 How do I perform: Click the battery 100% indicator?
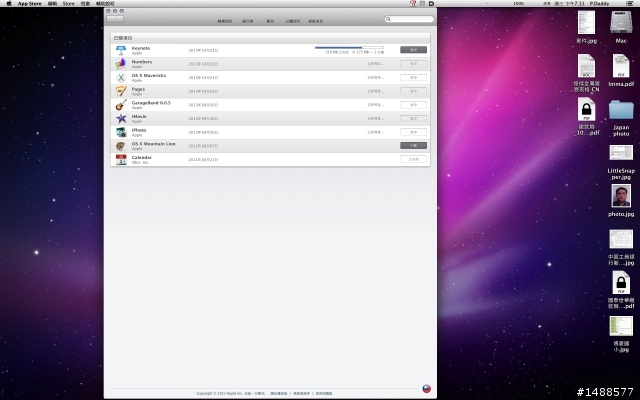coord(519,3)
